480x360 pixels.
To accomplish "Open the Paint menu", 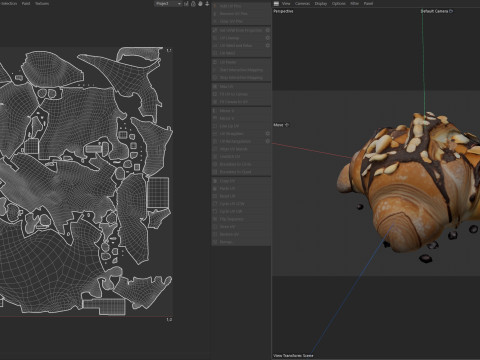I will (x=26, y=4).
